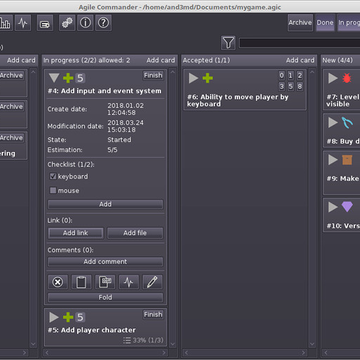Click the Fold button on card #4
The image size is (360, 360).
(x=105, y=297)
